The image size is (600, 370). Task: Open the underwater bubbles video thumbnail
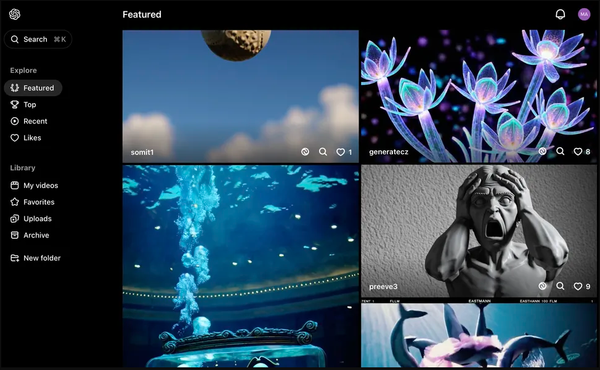(241, 266)
